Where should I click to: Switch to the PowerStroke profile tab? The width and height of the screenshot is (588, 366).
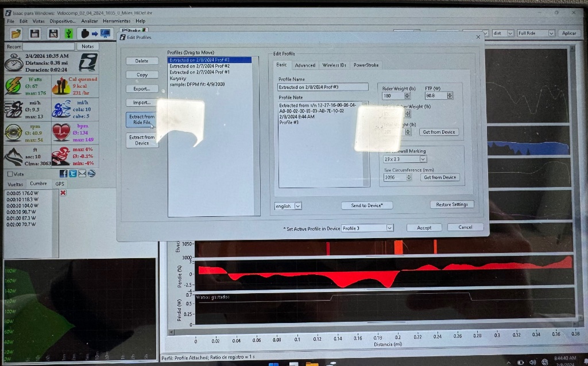pos(366,65)
